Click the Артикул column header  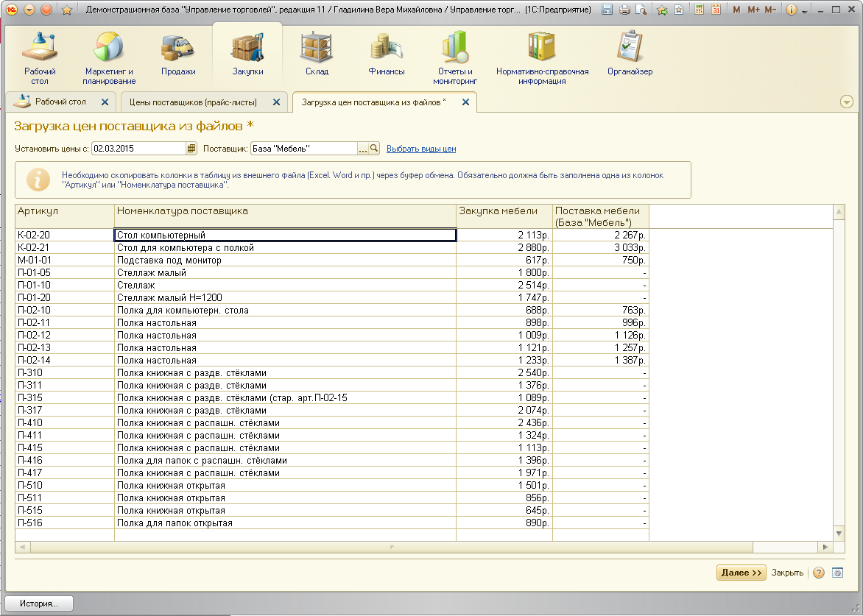(x=65, y=216)
